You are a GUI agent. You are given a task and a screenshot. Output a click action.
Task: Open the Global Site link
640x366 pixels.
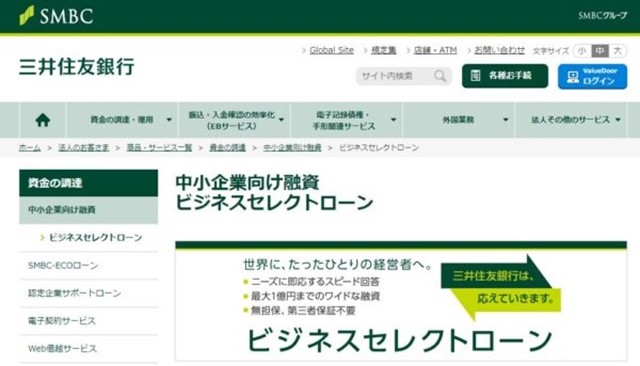(331, 50)
